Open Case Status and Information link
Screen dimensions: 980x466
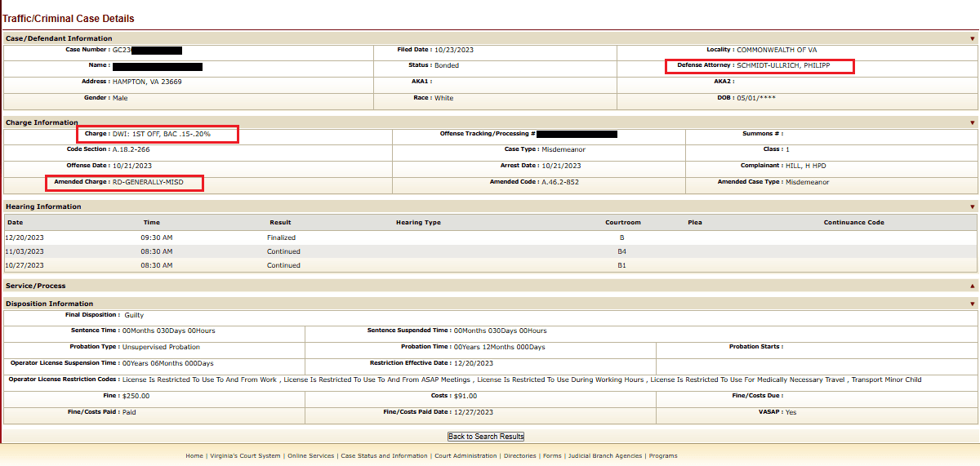point(384,456)
